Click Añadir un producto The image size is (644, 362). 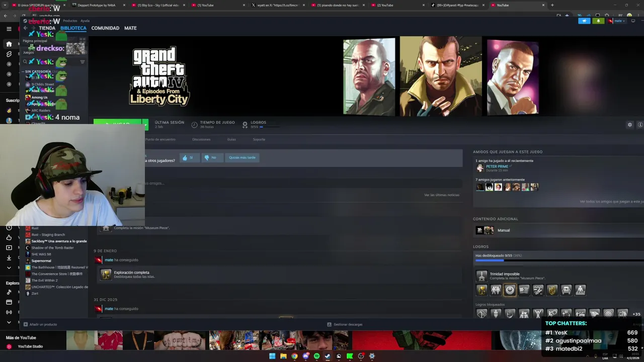pyautogui.click(x=40, y=324)
